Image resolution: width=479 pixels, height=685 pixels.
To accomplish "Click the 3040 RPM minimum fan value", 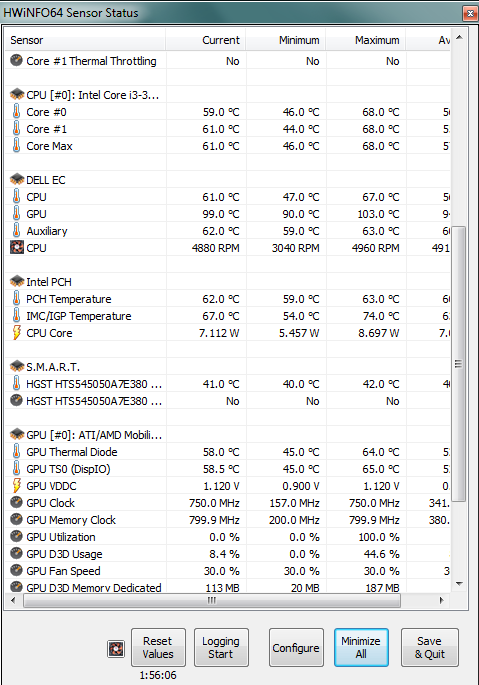I will [x=295, y=248].
